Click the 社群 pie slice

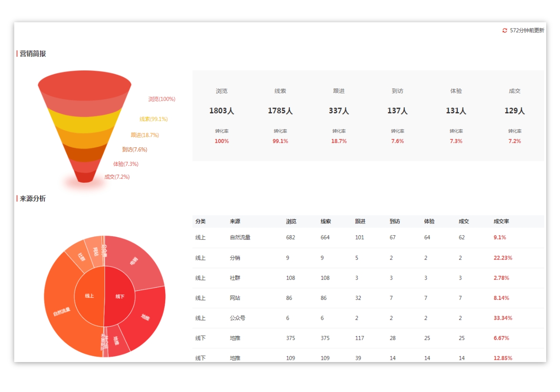coord(81,256)
